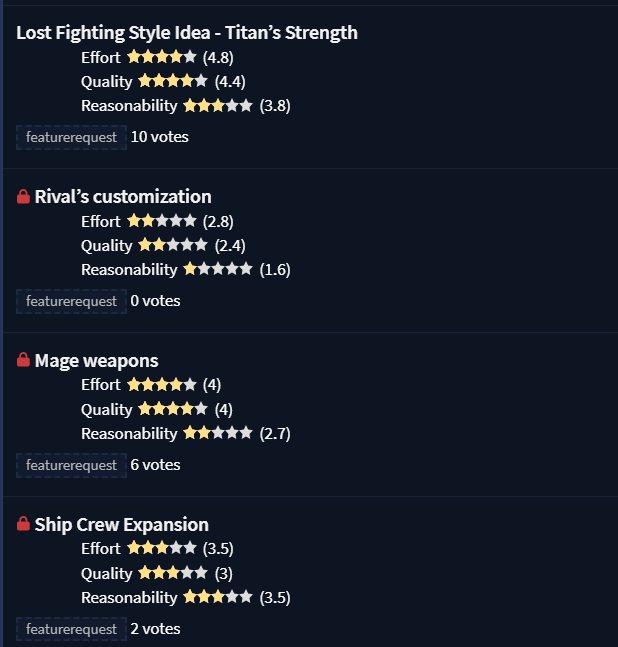Click Reasonability stars under Rival's customization
The width and height of the screenshot is (618, 647).
click(218, 269)
